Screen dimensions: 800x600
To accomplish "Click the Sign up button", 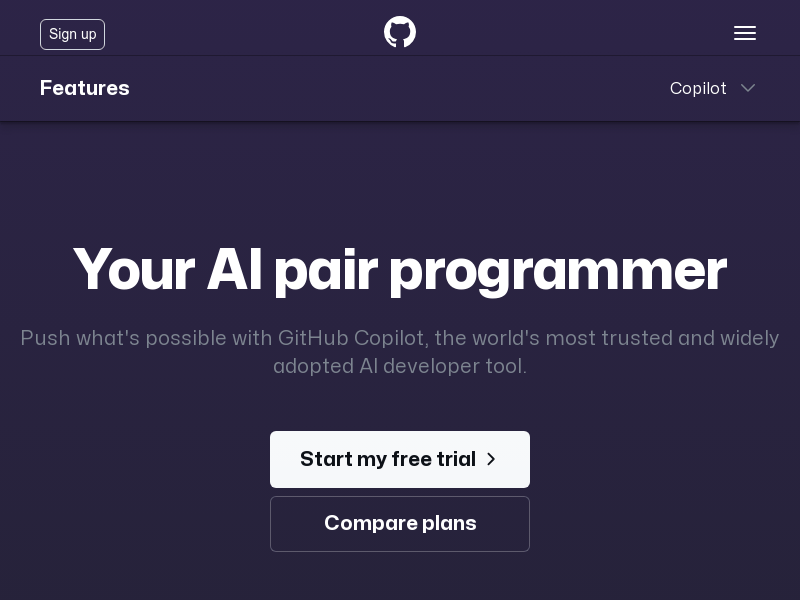I will 72,34.
